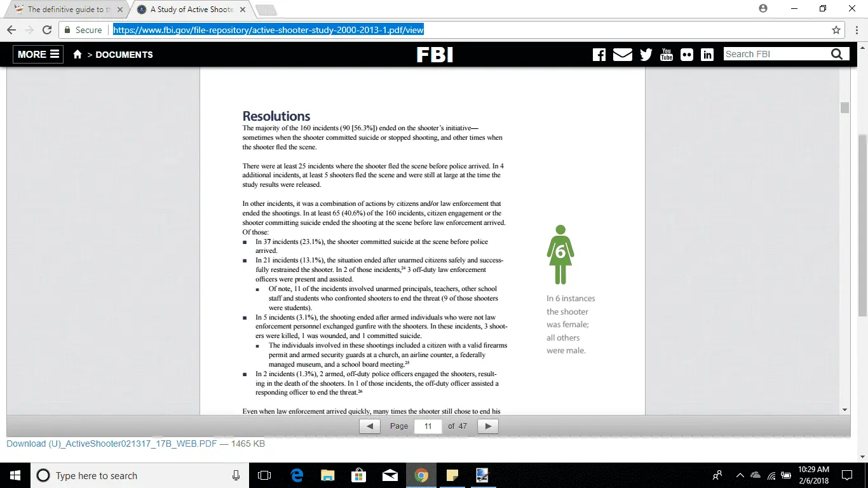Expand the MORE hamburger menu

(38, 55)
